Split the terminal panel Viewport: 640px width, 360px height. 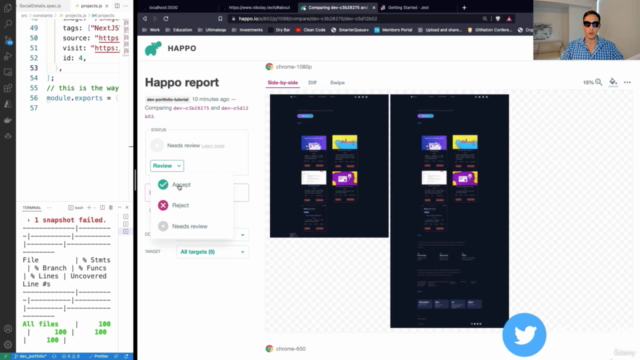[102, 208]
